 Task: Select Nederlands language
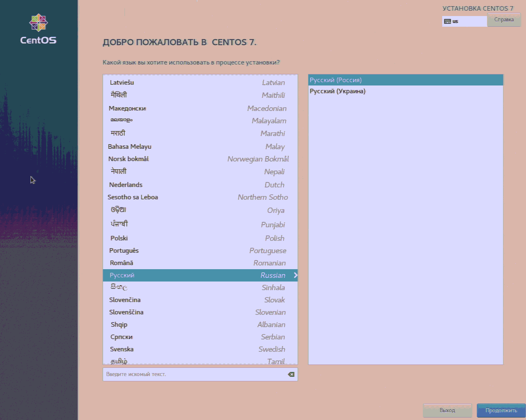coord(200,185)
